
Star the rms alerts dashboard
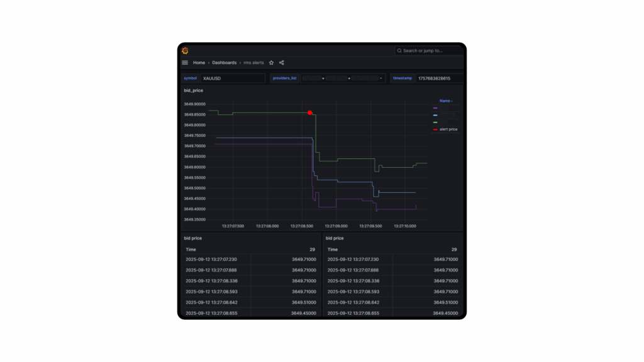[x=271, y=63]
